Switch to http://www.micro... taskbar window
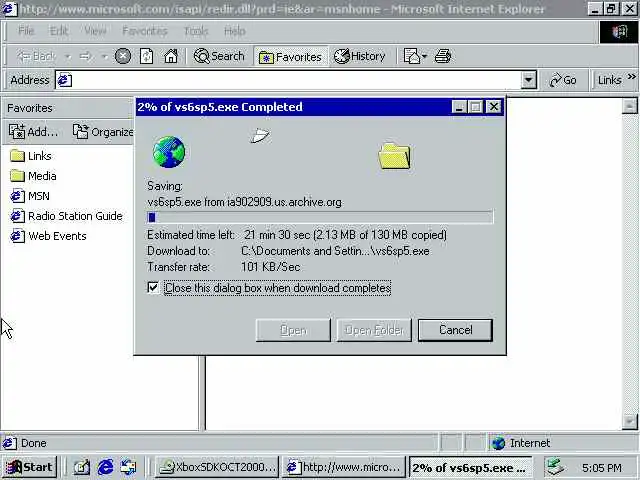Viewport: 640px width, 480px height. pos(343,467)
